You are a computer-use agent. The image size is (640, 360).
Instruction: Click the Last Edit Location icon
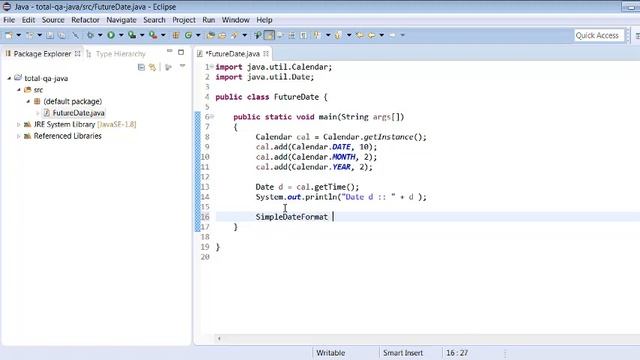[360, 36]
